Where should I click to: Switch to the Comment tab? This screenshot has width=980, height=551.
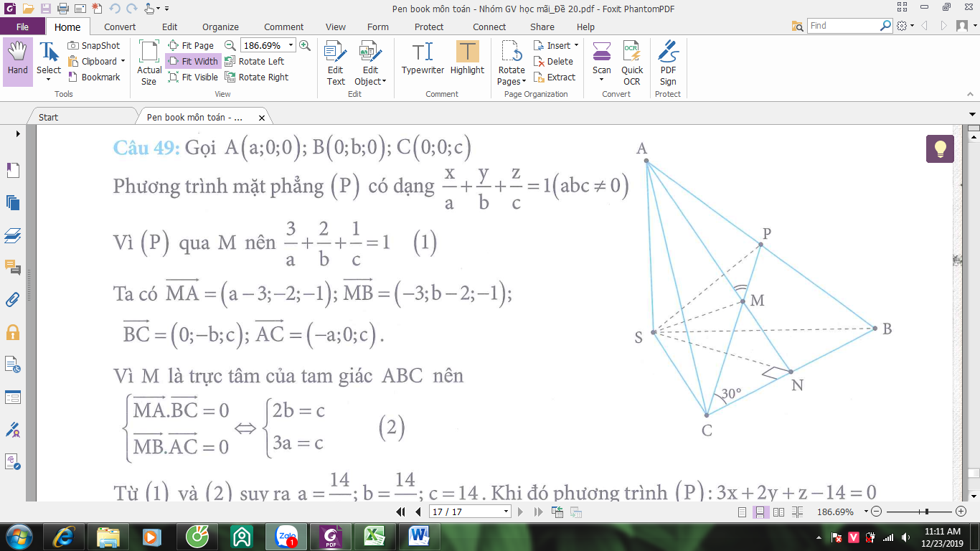tap(284, 27)
